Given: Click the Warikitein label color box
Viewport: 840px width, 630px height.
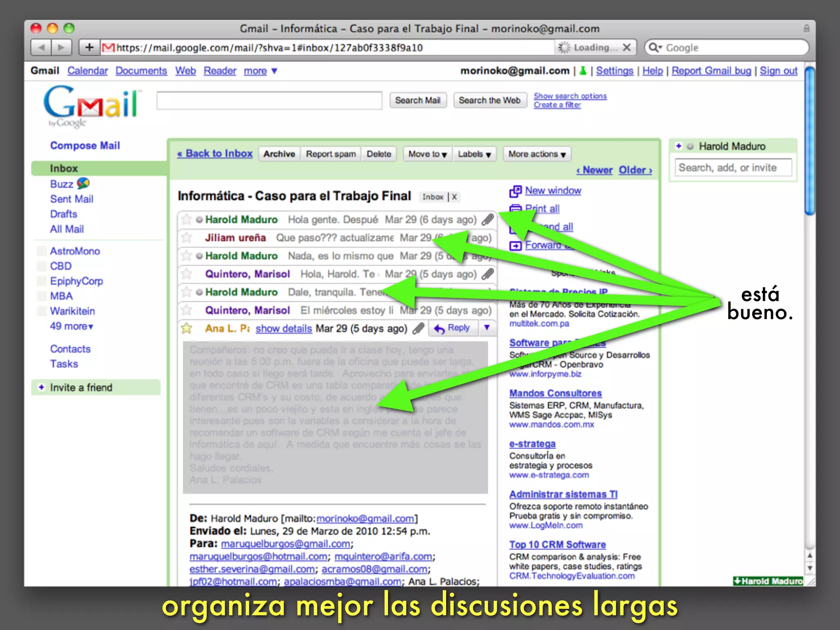Looking at the screenshot, I should [x=41, y=311].
